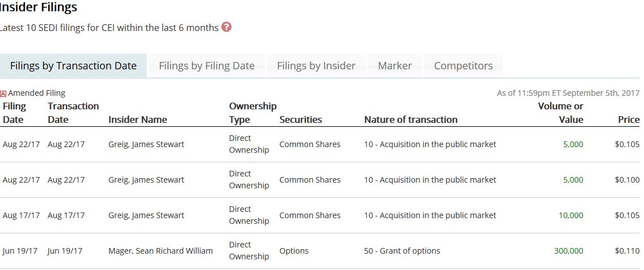This screenshot has width=644, height=270.
Task: Click the Nature of transaction header
Action: tap(410, 119)
